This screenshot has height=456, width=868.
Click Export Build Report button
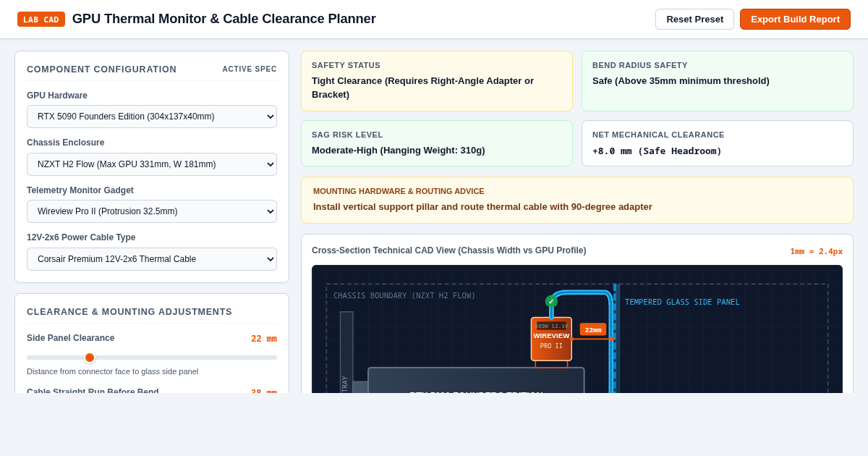(x=795, y=20)
